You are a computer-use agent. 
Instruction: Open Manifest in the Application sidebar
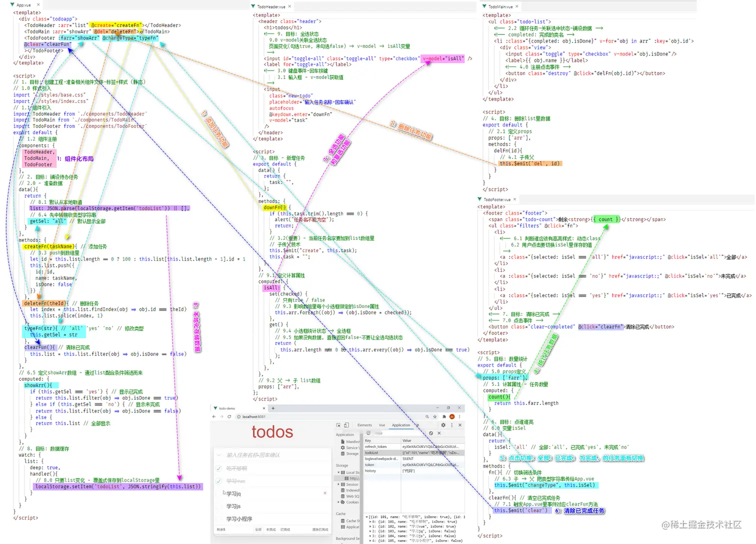click(350, 441)
